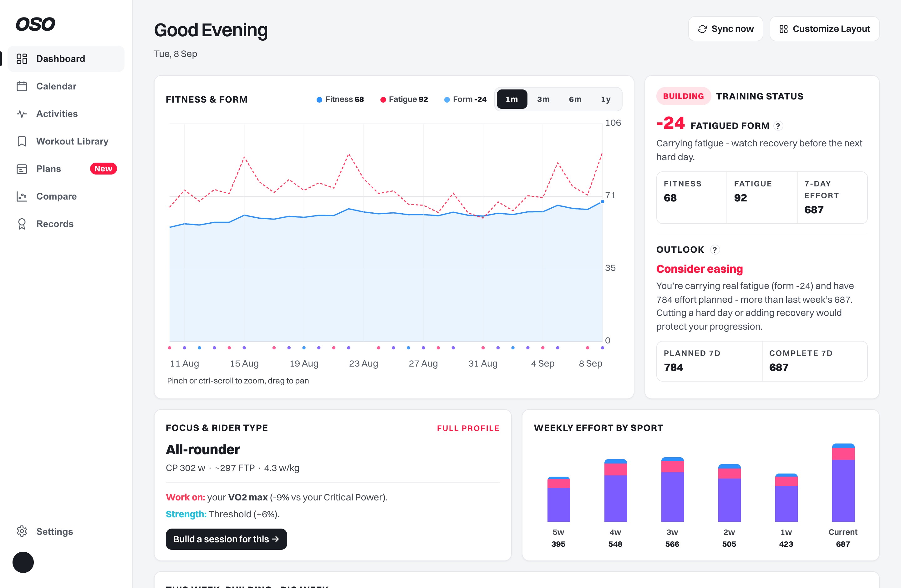This screenshot has height=588, width=901.
Task: Click "Consider easing" outlook heading
Action: click(x=699, y=269)
